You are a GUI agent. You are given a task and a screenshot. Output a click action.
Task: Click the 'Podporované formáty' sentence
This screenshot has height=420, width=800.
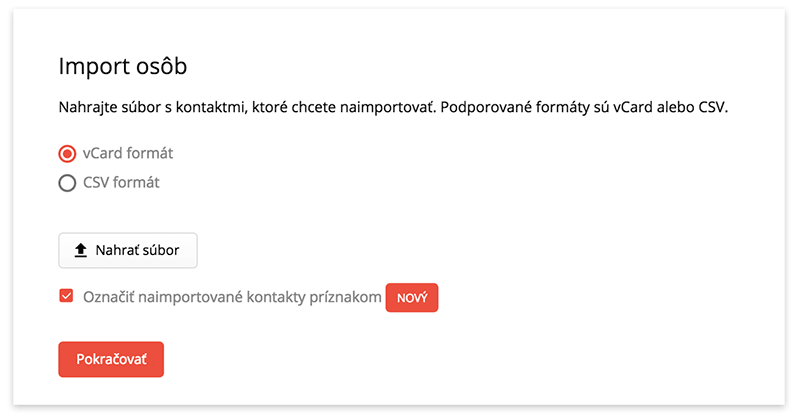(584, 107)
